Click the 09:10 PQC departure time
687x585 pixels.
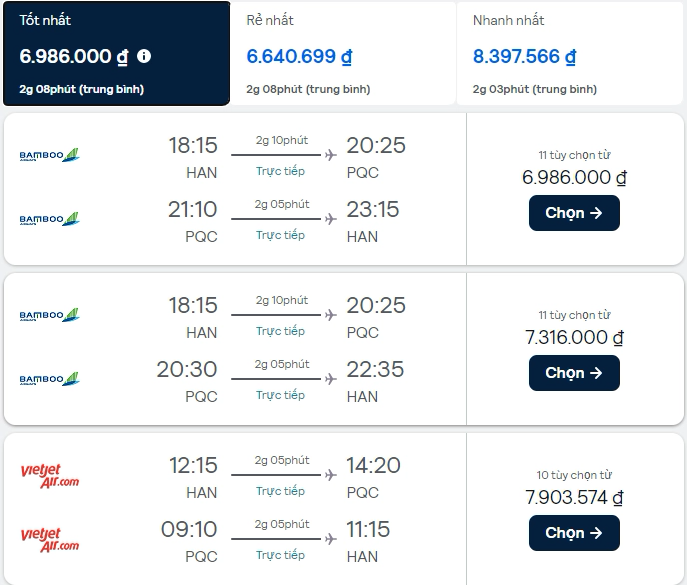tap(189, 529)
